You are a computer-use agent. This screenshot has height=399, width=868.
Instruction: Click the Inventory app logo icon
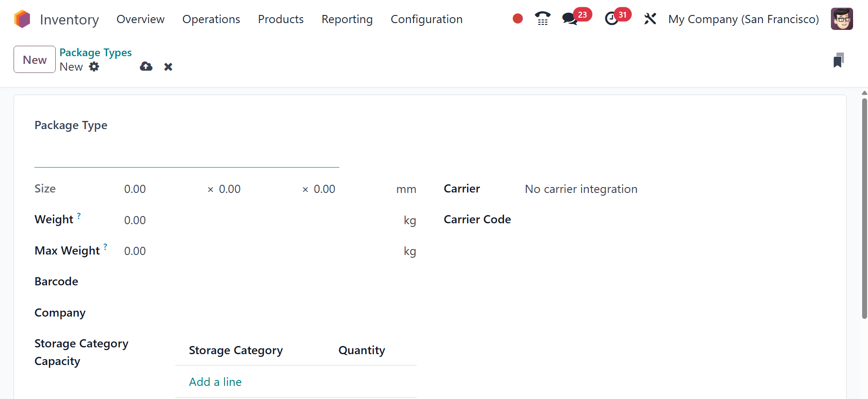[22, 19]
